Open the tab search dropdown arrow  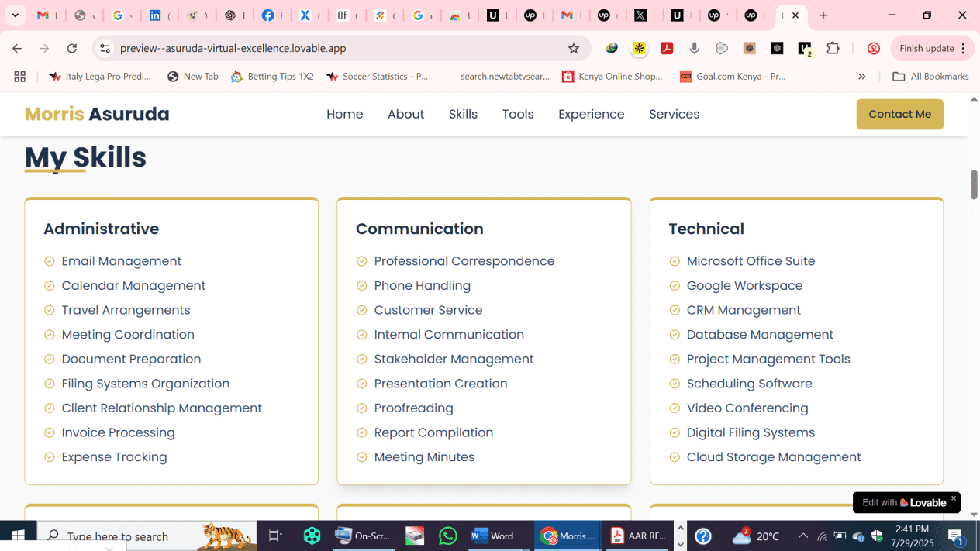click(x=15, y=15)
